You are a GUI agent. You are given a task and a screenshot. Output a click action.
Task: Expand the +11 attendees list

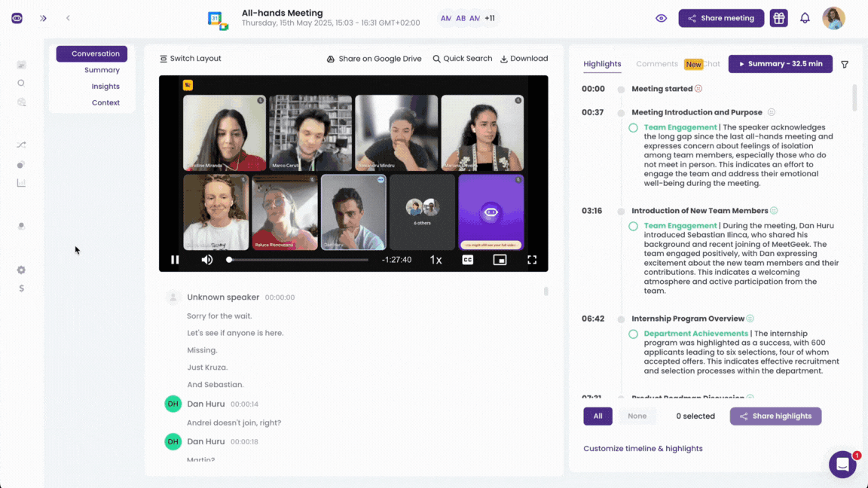point(490,18)
